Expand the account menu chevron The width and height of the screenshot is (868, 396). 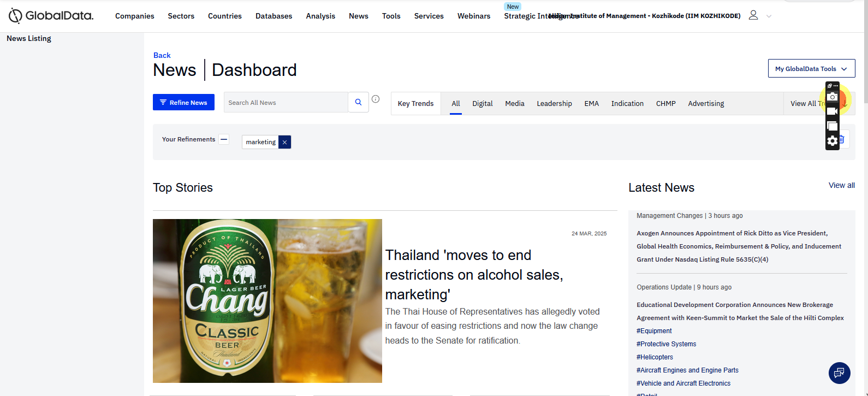[769, 16]
